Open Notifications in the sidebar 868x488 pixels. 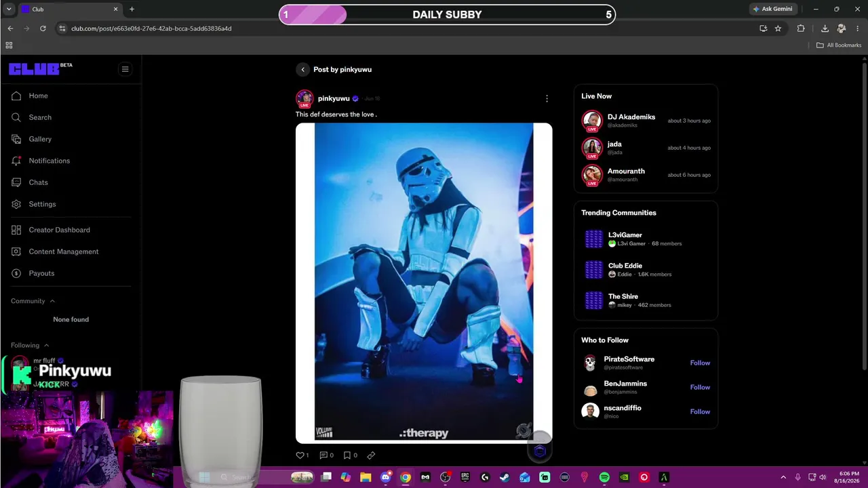pos(49,161)
